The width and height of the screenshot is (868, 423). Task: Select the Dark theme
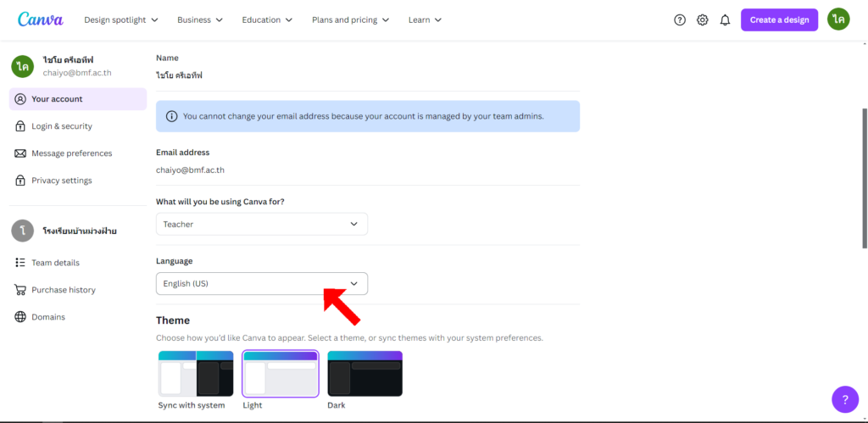[364, 374]
